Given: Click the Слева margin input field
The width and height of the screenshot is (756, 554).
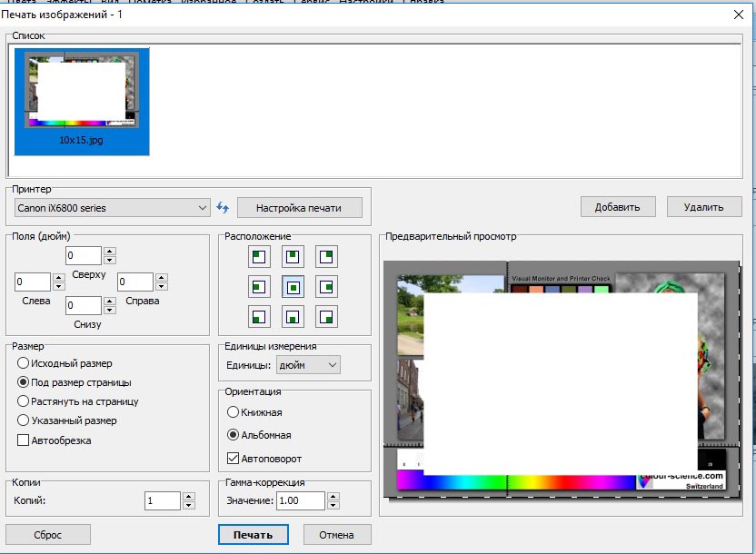Looking at the screenshot, I should pyautogui.click(x=33, y=282).
